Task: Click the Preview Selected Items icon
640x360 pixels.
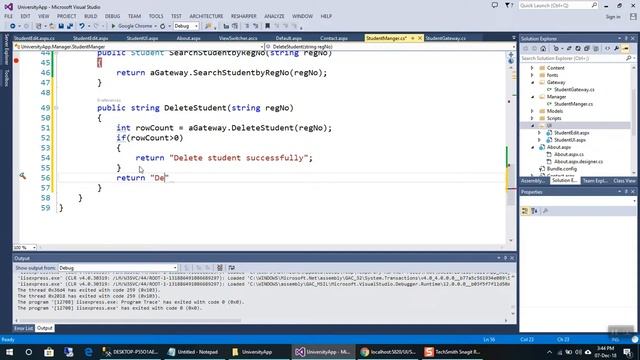Action: 625,49
